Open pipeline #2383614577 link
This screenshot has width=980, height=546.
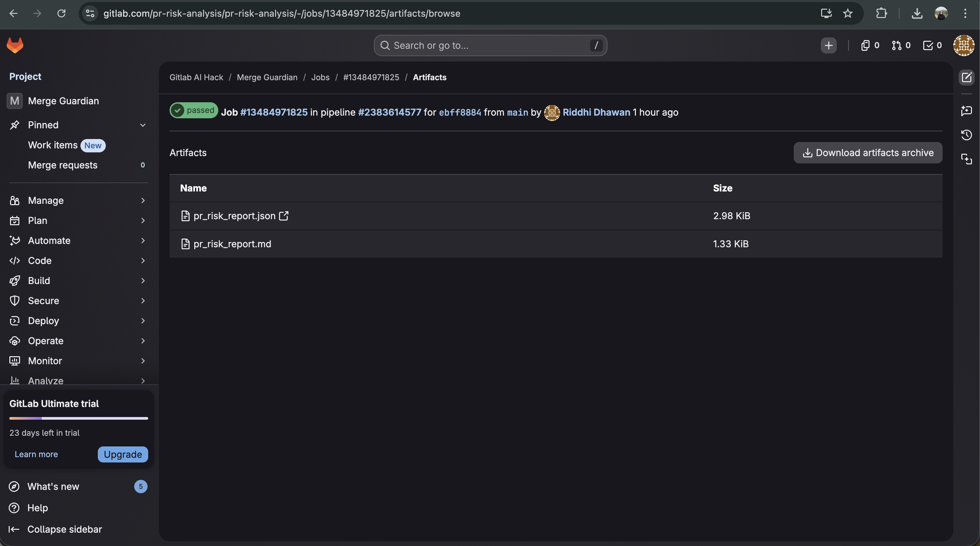pyautogui.click(x=389, y=112)
